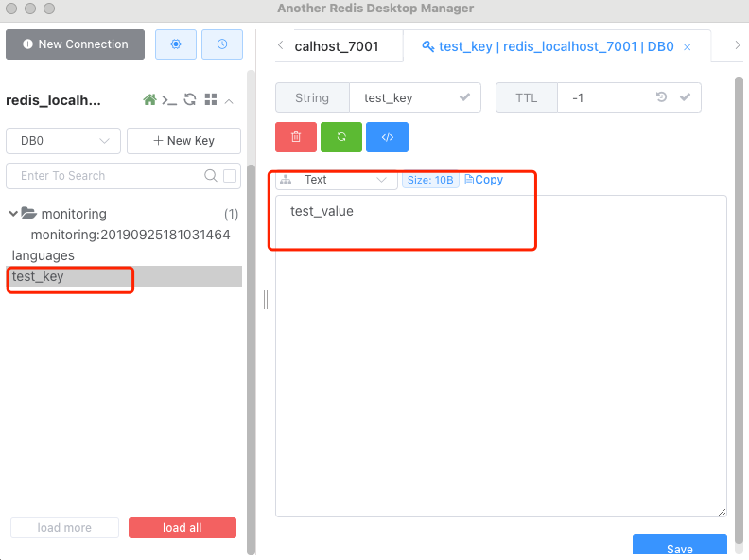This screenshot has width=749, height=560.
Task: Click the New Connection button
Action: click(x=75, y=44)
